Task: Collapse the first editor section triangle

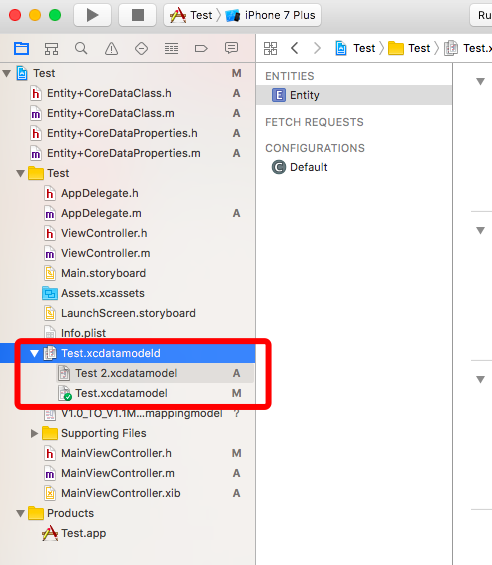Action: click(480, 81)
